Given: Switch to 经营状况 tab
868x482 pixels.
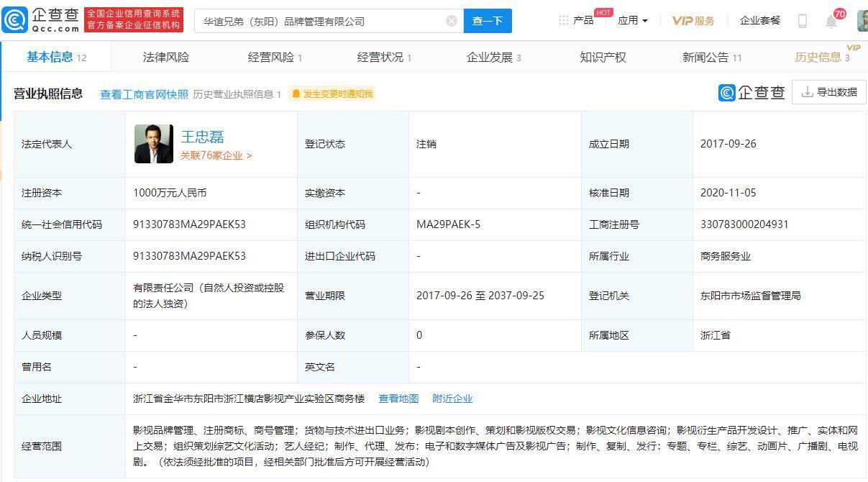Looking at the screenshot, I should (x=384, y=57).
